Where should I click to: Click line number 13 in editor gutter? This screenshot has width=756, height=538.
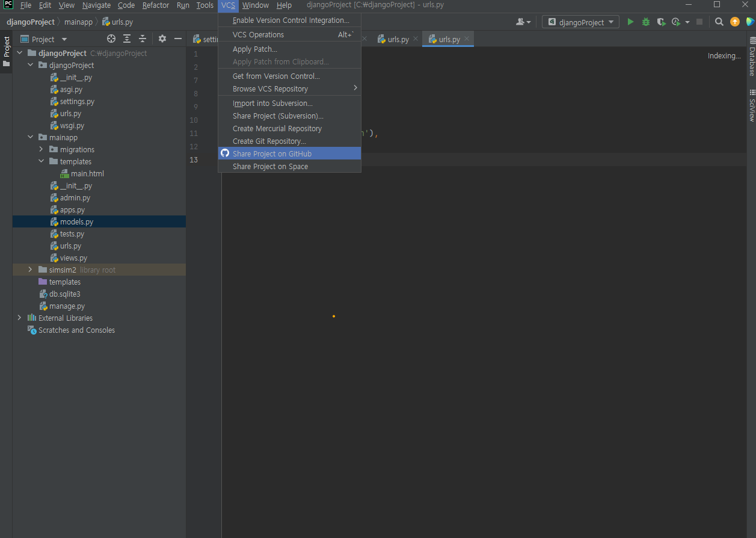(194, 159)
